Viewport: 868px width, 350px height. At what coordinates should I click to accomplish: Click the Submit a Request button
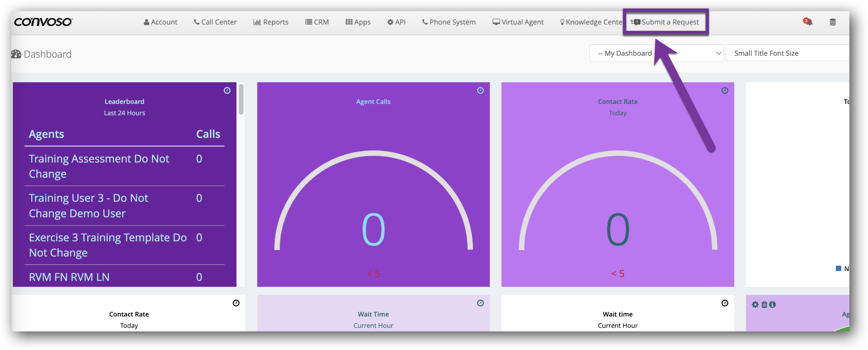point(666,22)
